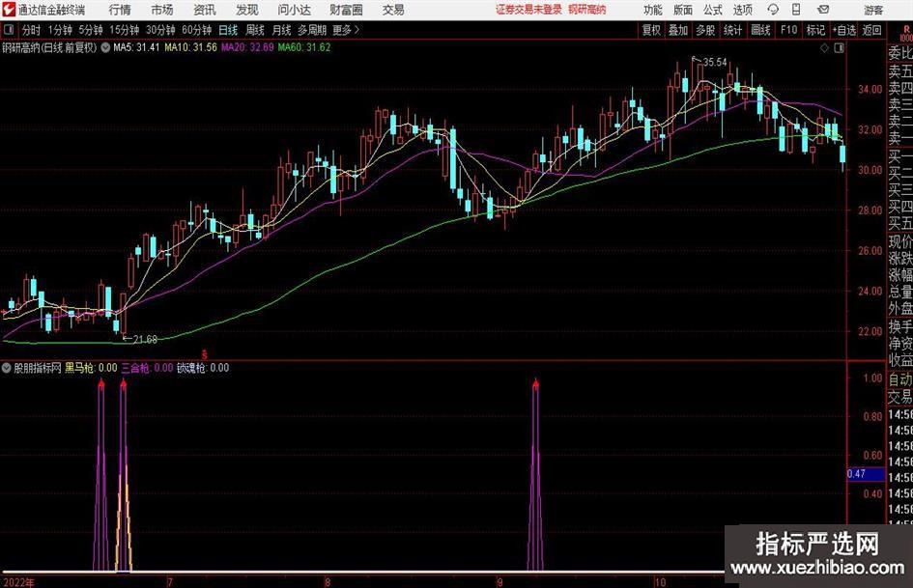Image resolution: width=913 pixels, height=588 pixels.
Task: Click the 返回 back button
Action: 871,30
